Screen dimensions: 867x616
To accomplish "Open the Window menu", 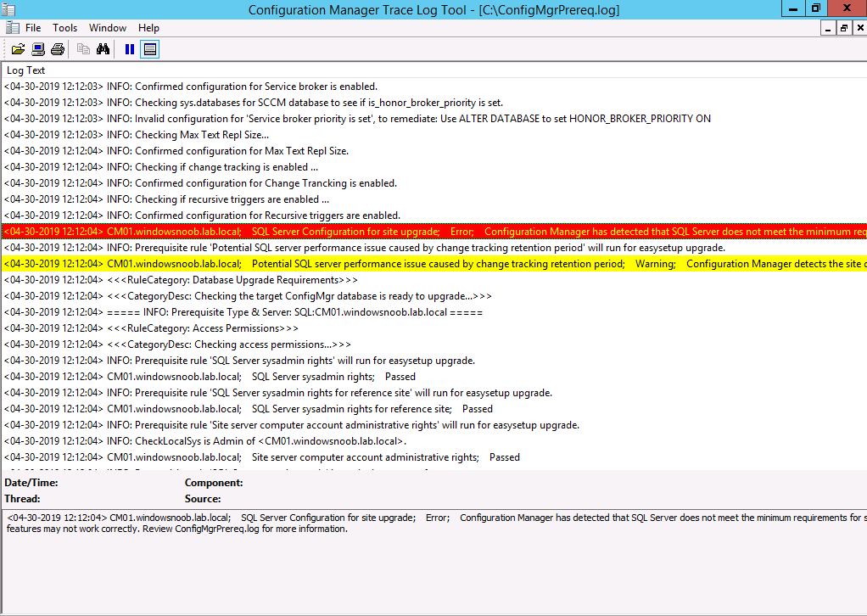I will 108,28.
